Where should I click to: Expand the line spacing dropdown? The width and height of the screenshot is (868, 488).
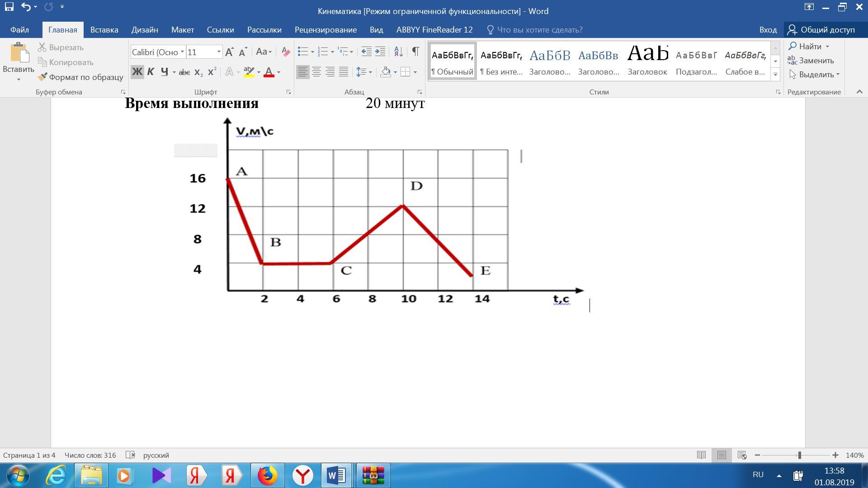pos(370,72)
